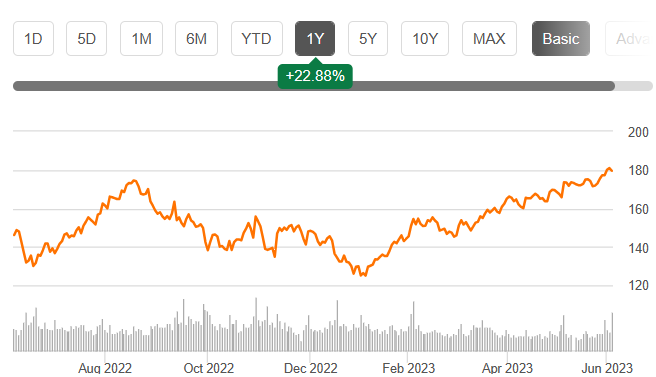Select the 5D time range
This screenshot has width=656, height=377.
click(x=87, y=38)
